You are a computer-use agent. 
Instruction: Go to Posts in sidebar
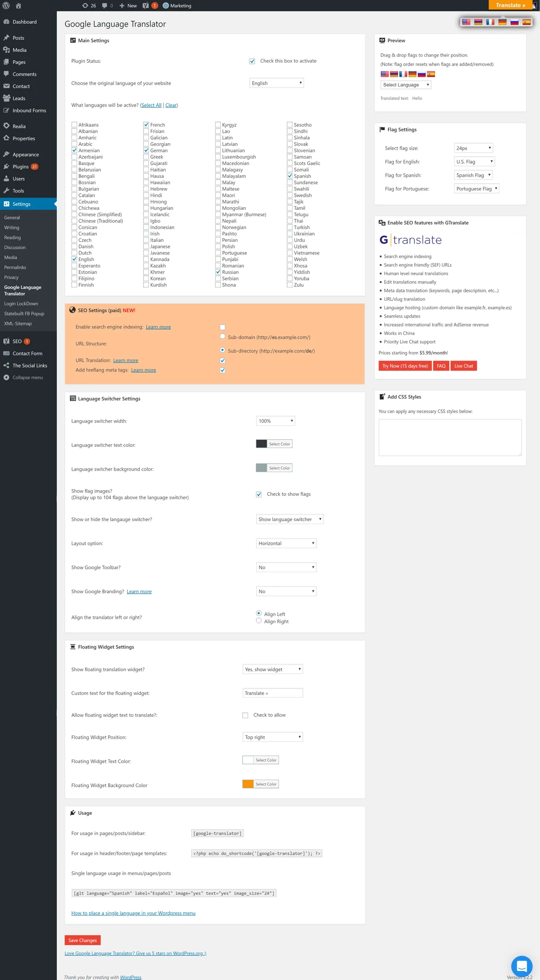[18, 38]
